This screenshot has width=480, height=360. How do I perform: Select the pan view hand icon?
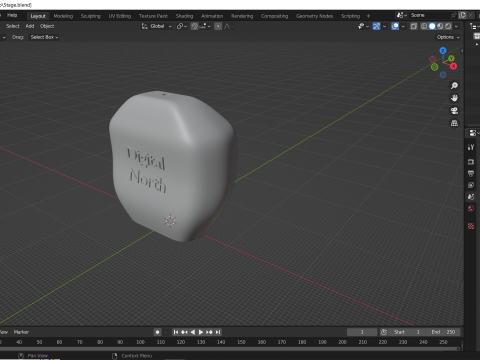454,98
